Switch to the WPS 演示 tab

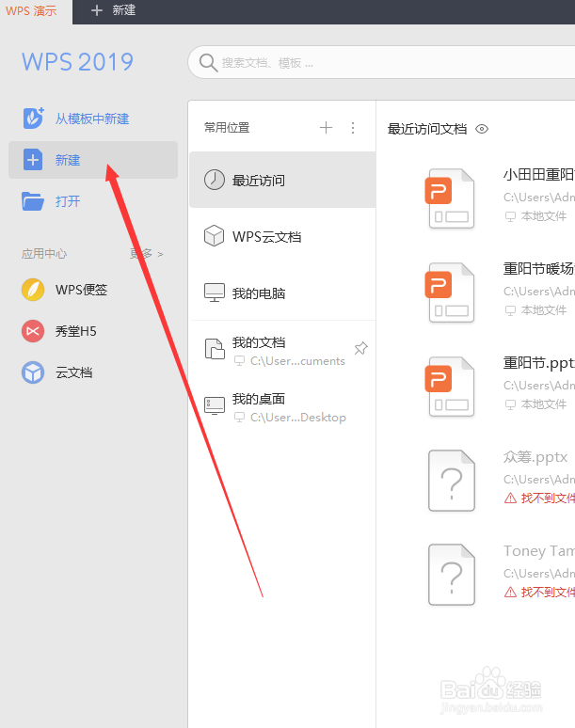click(32, 10)
